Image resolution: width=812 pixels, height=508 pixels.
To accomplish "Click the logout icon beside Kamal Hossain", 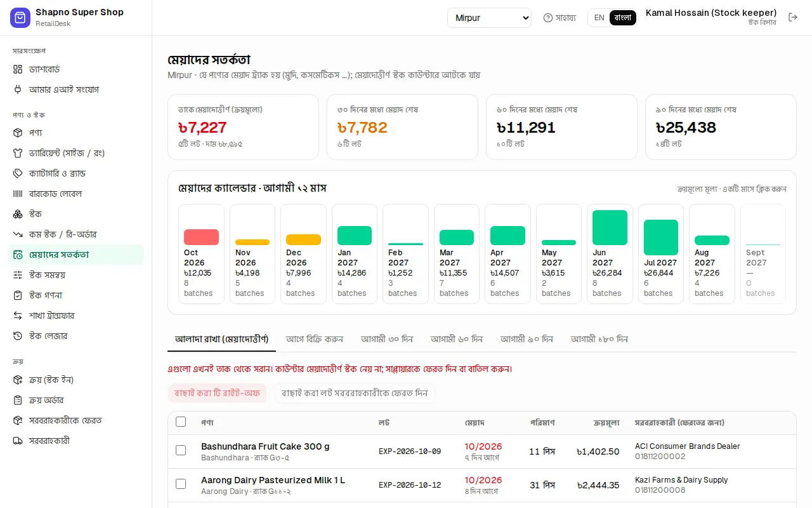I will tap(792, 17).
